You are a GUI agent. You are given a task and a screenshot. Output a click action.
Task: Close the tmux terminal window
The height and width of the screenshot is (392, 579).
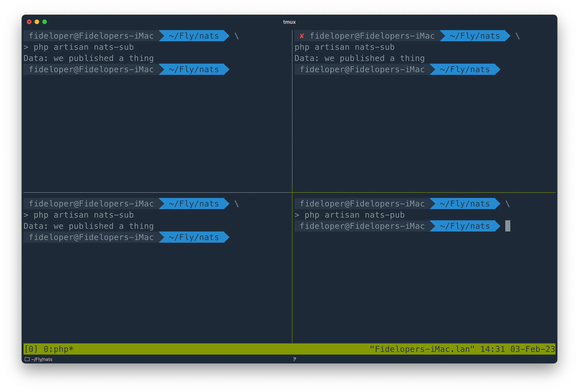(x=29, y=22)
